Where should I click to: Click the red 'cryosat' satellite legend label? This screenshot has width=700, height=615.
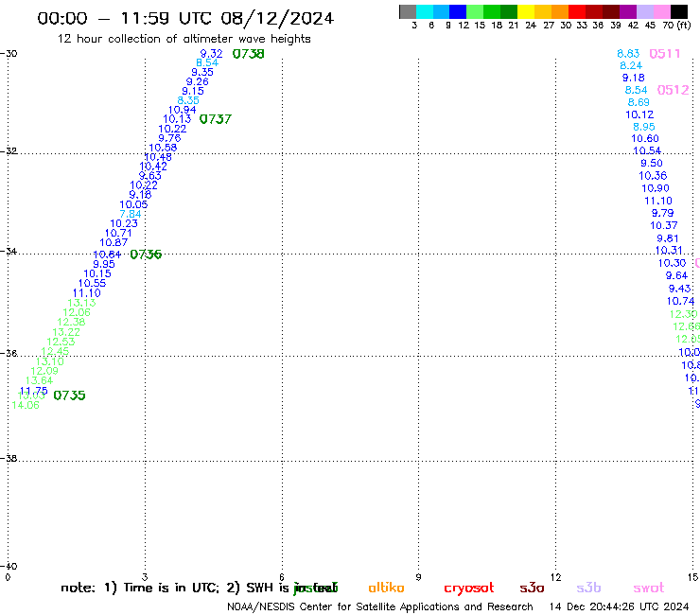click(469, 589)
